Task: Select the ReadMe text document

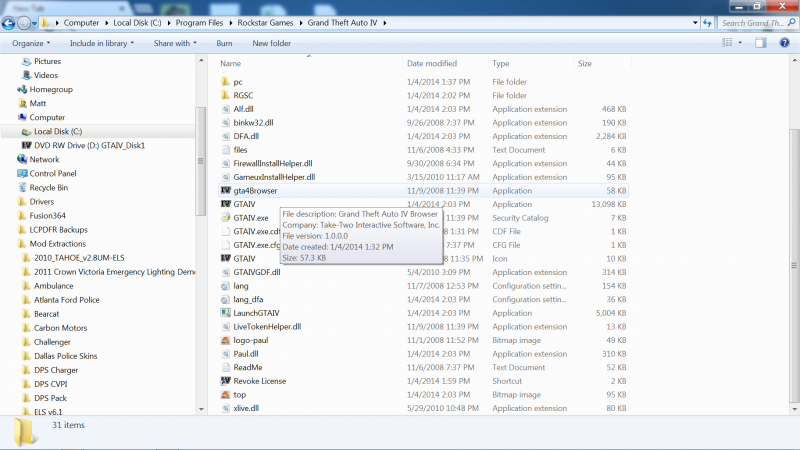Action: point(247,367)
